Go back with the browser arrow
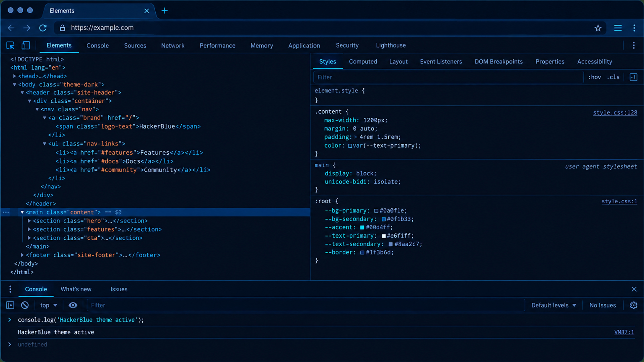644x362 pixels. [x=11, y=28]
